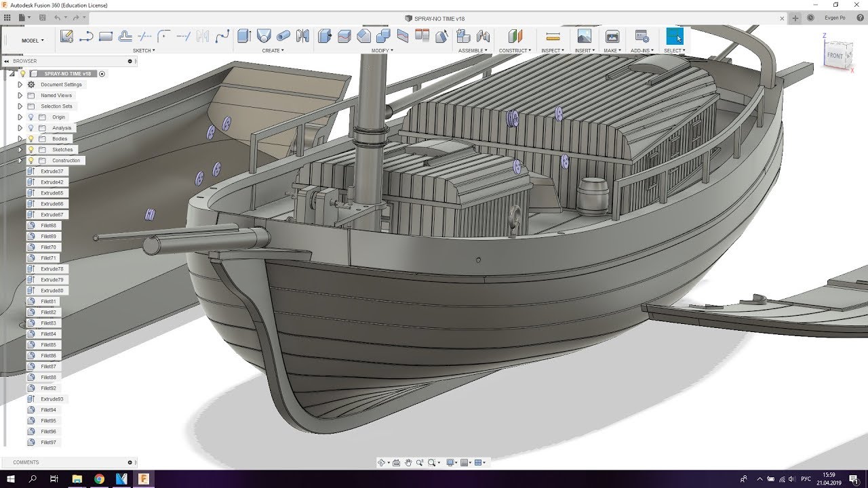The width and height of the screenshot is (868, 488).
Task: Click the Press Pull tool icon
Action: [x=325, y=36]
